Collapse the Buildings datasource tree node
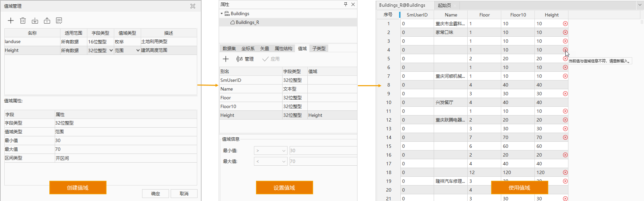Screen dimensions: 644x201 [222, 14]
